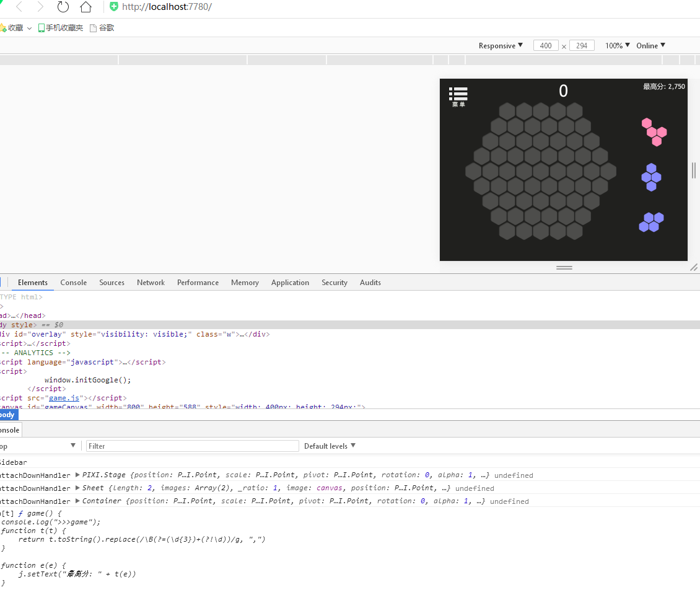This screenshot has height=595, width=700.
Task: Open the 谷歌 bookmark
Action: (x=102, y=28)
